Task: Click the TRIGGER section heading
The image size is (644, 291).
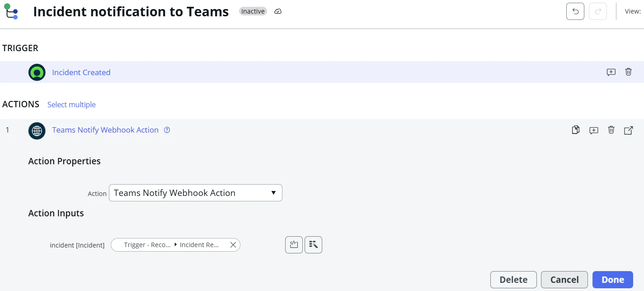Action: 20,48
